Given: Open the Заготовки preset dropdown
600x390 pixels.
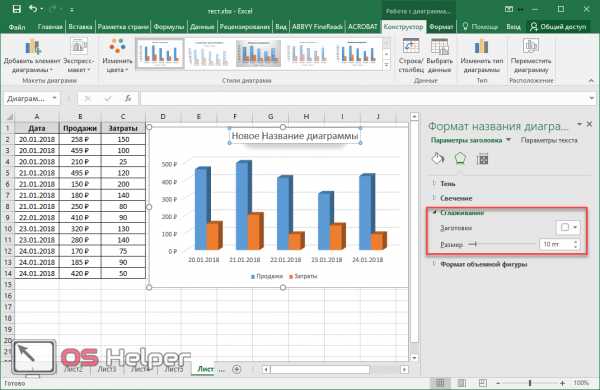Looking at the screenshot, I should 568,228.
